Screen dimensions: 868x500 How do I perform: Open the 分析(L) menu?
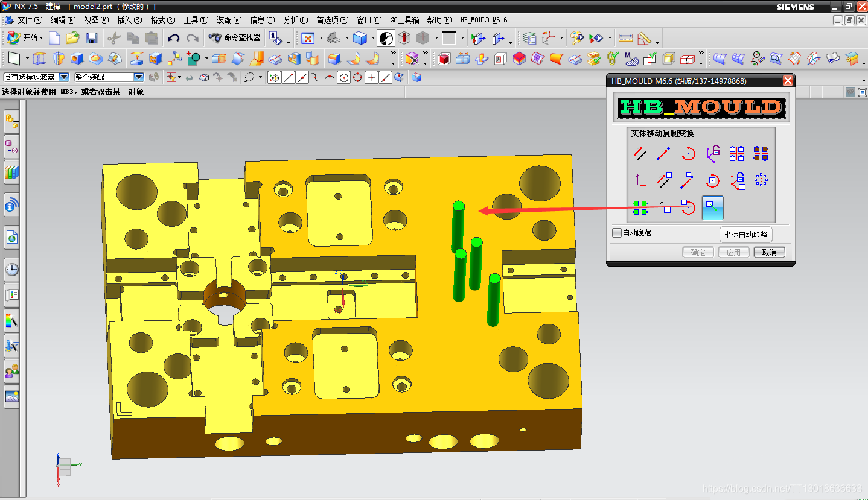296,20
